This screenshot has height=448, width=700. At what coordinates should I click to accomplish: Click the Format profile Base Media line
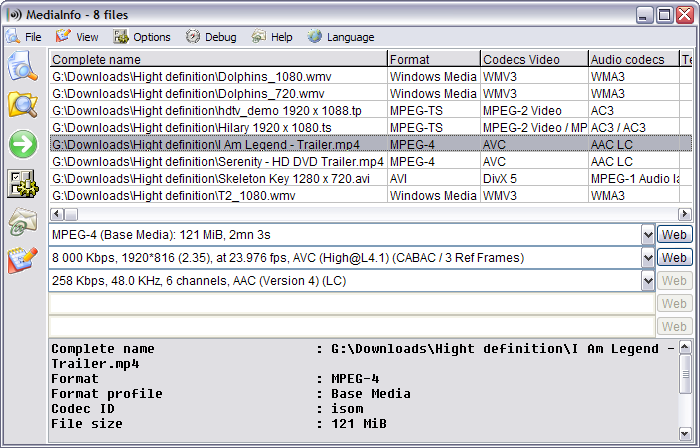(x=231, y=394)
